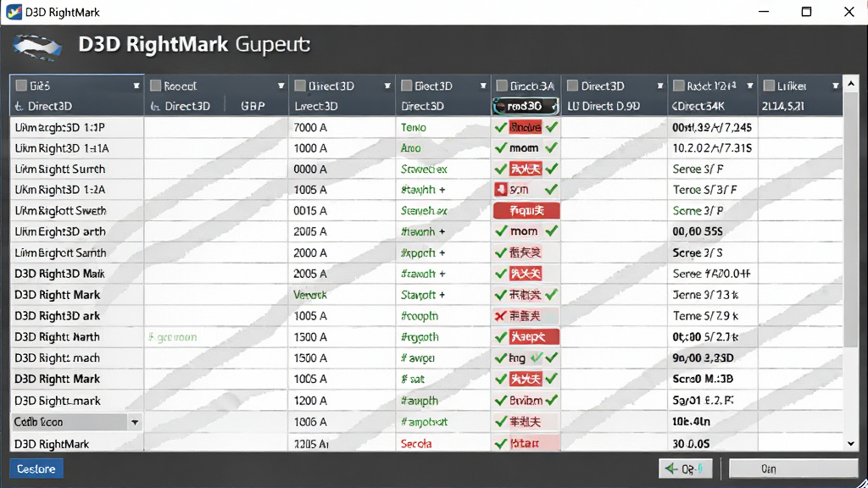Screen dimensions: 868x488
Task: Click the red X icon in D3D Right3D ark row
Action: coord(500,316)
